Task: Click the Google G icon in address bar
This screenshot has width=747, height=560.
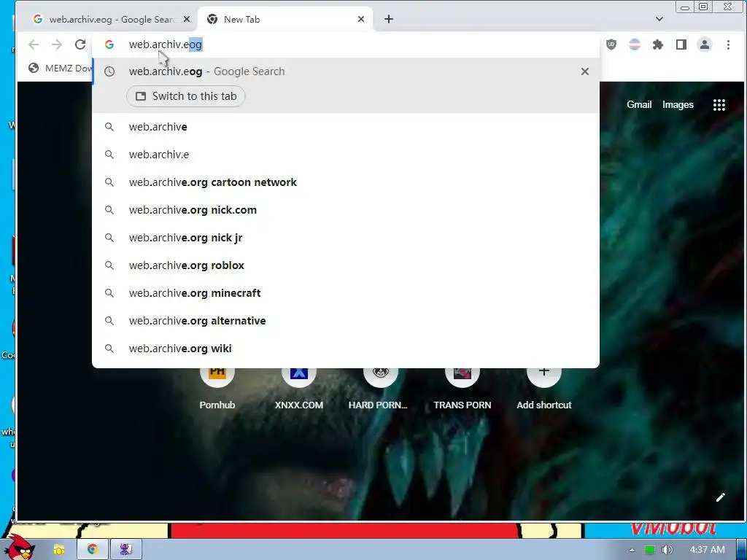Action: pyautogui.click(x=109, y=44)
